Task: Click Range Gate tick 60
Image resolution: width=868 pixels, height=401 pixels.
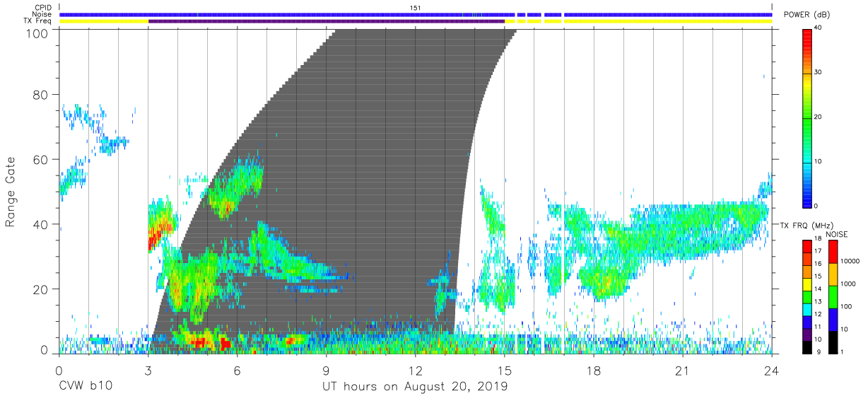Action: click(41, 160)
